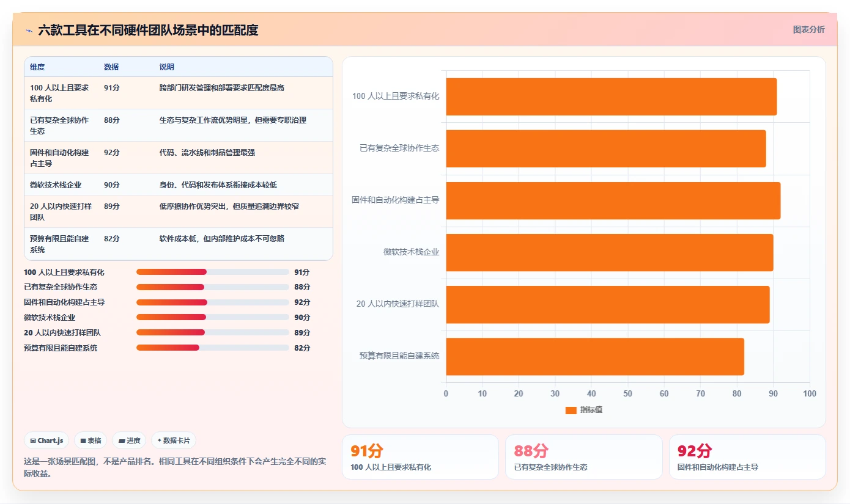Click the 微软技术栈企业 progress bar

[212, 317]
